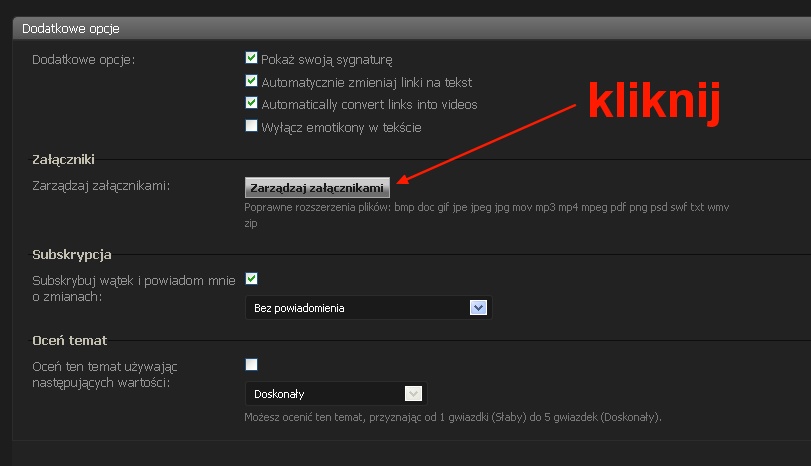Enable the rate this topic checkbox

pos(252,365)
